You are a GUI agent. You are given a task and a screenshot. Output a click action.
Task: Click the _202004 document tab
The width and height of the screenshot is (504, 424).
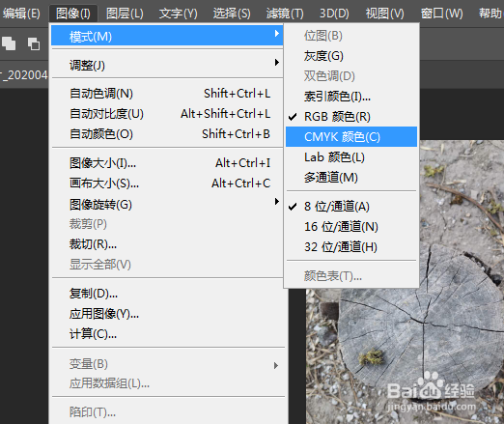(24, 75)
